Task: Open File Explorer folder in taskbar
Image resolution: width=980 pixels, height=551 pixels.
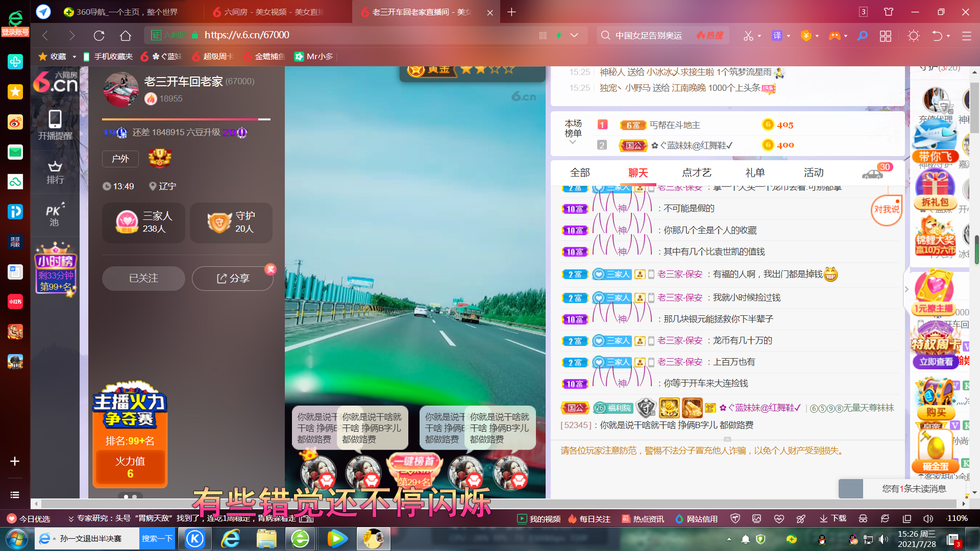Action: (x=266, y=539)
